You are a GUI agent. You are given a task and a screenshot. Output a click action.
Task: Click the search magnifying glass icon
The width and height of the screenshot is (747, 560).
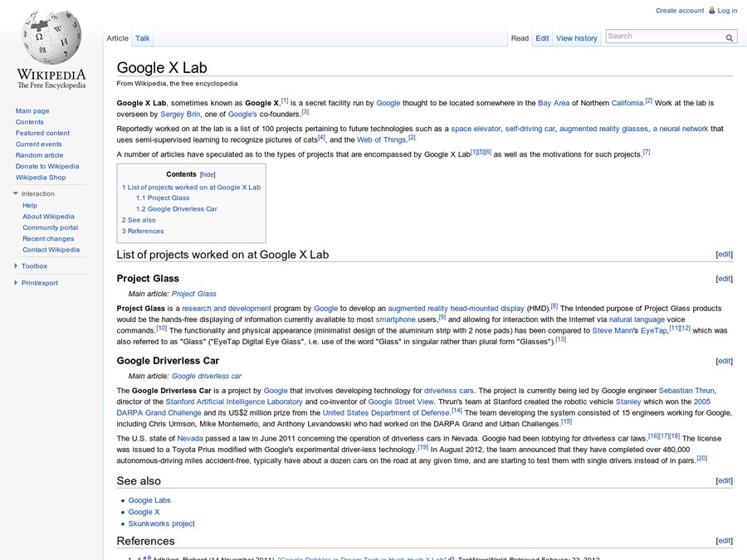click(729, 37)
